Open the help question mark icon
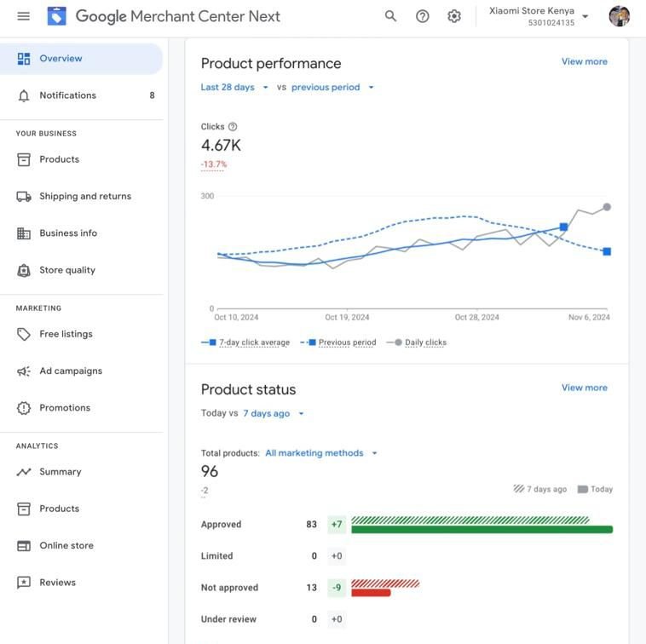 (x=423, y=16)
